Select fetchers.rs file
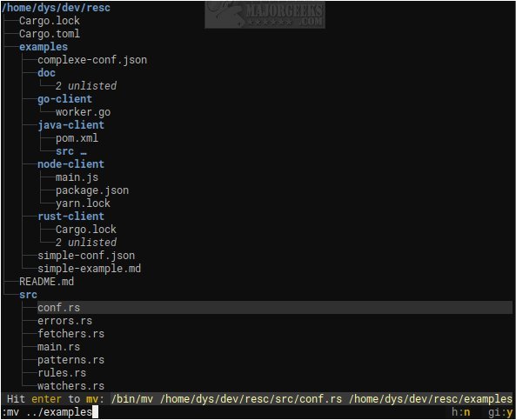Screen dimensions: 516x420 click(x=70, y=334)
